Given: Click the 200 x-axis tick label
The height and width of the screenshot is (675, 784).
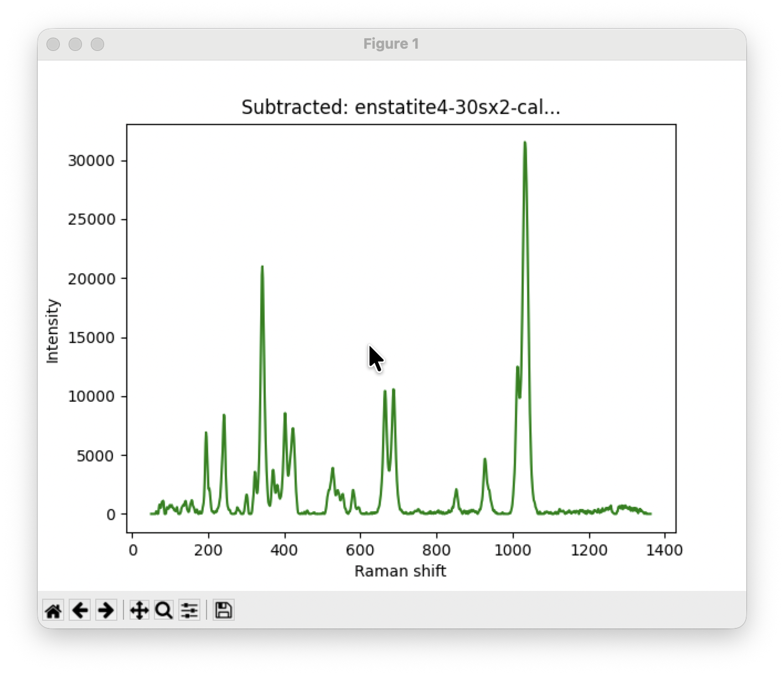Looking at the screenshot, I should [x=208, y=551].
